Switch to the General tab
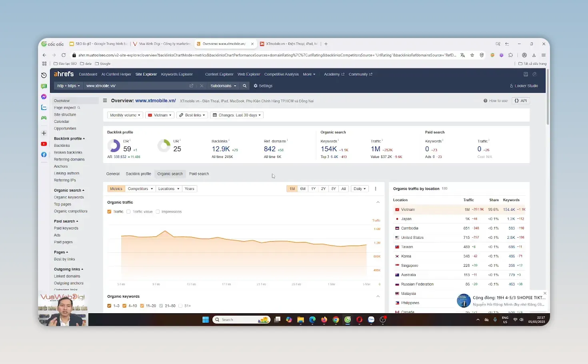This screenshot has width=588, height=364. 113,174
